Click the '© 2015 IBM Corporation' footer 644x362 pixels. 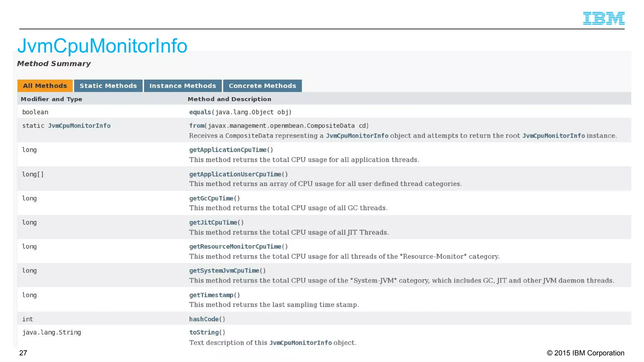coord(586,353)
